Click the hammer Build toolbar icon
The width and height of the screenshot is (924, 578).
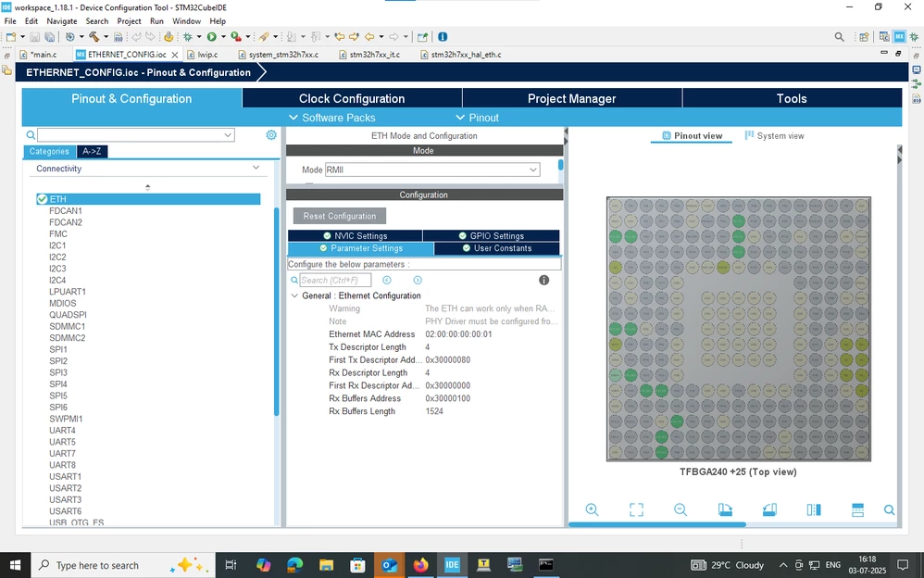[x=94, y=36]
